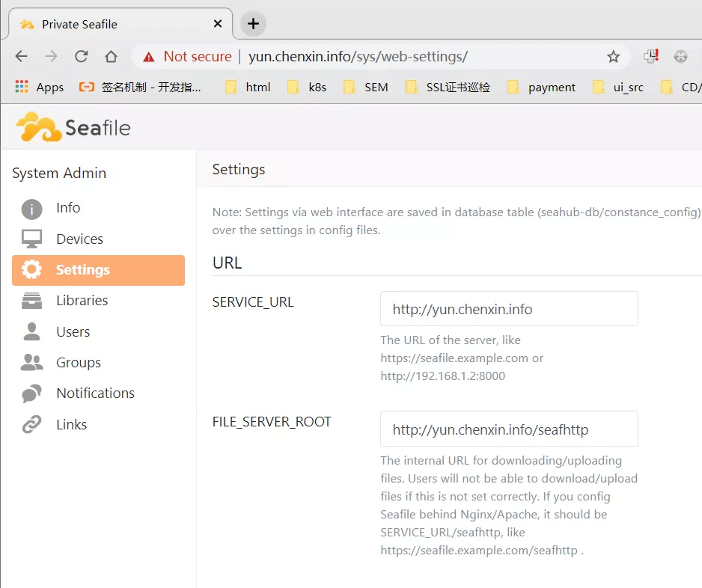Open the k8s bookmark folder
The width and height of the screenshot is (702, 588).
pyautogui.click(x=308, y=87)
